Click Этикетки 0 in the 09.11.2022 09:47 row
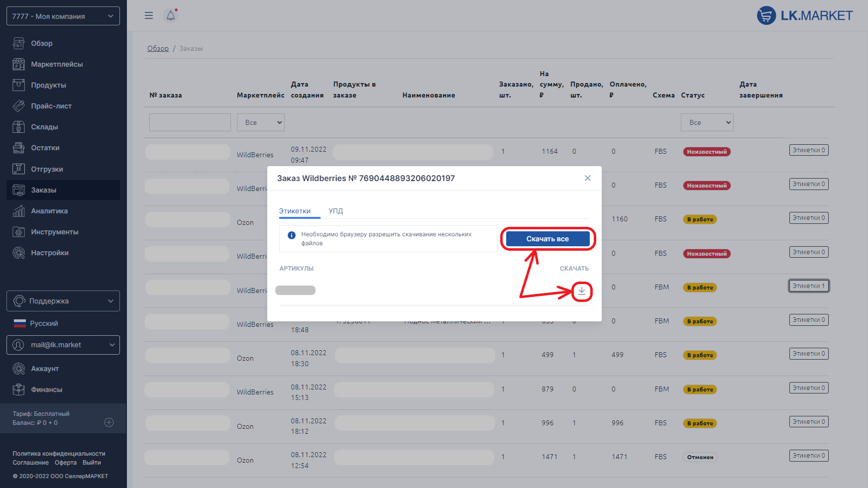The height and width of the screenshot is (488, 868). click(809, 150)
